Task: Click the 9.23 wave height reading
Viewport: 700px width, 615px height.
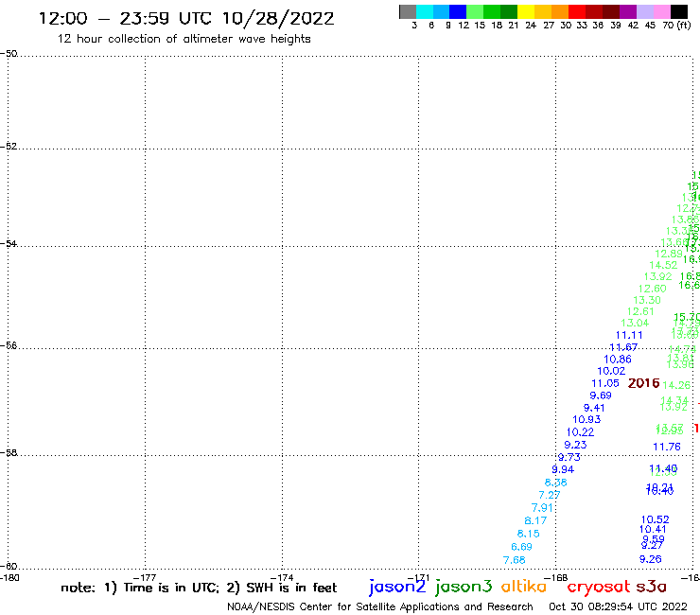Action: [x=575, y=445]
